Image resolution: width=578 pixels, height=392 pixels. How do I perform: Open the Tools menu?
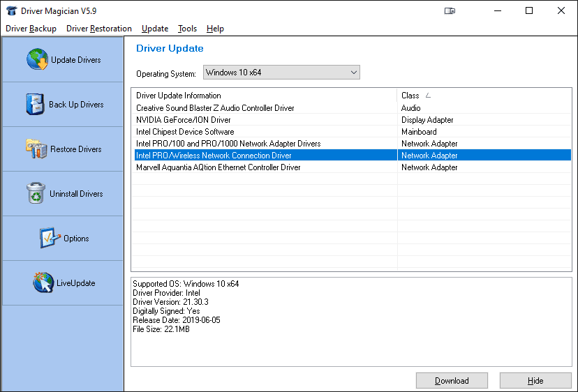point(187,29)
